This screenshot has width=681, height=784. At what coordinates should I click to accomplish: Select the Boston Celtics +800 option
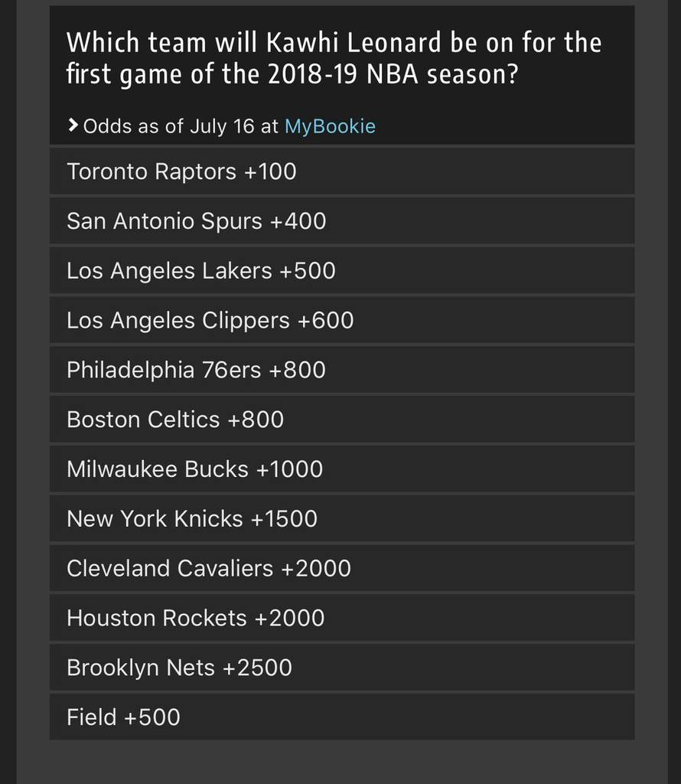tap(341, 420)
